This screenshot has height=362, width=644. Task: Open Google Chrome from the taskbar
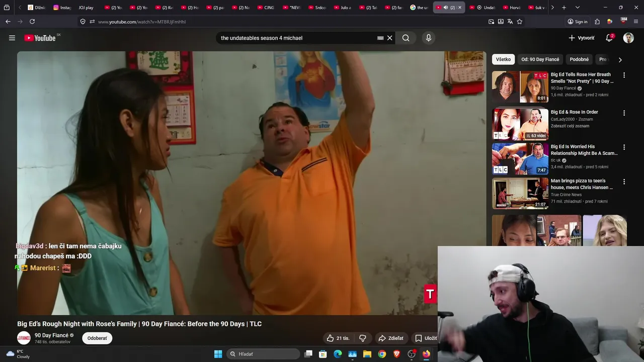point(382,354)
